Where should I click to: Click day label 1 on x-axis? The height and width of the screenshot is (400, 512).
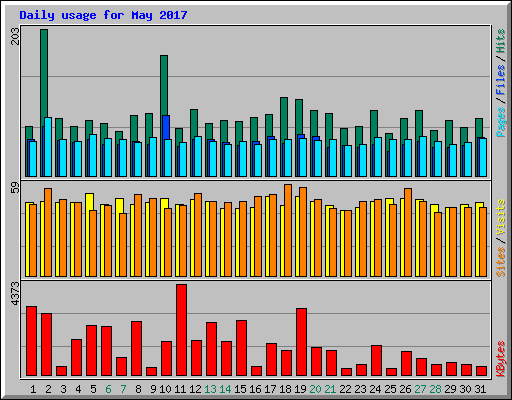pos(33,389)
